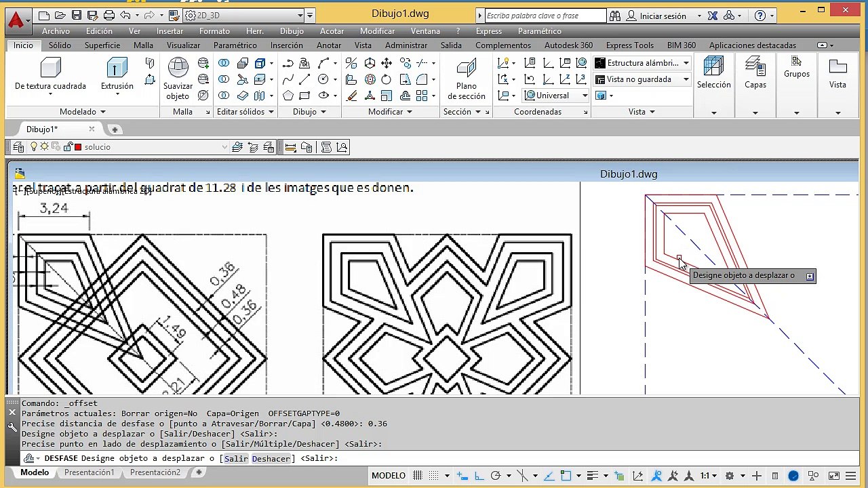Viewport: 868px width, 488px height.
Task: Toggle grid display in status bar
Action: [x=418, y=476]
